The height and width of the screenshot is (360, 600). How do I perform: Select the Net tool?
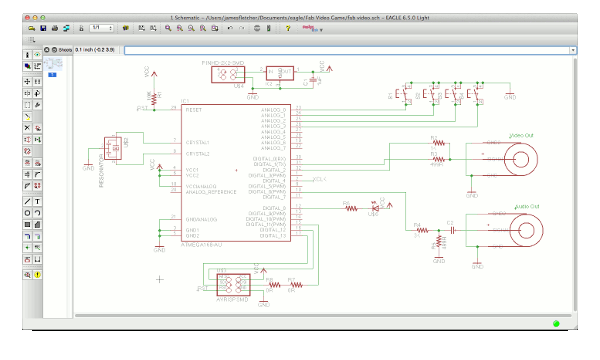(x=37, y=236)
